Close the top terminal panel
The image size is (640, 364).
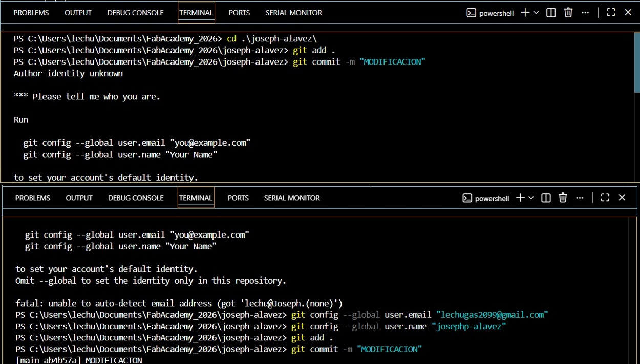[628, 12]
